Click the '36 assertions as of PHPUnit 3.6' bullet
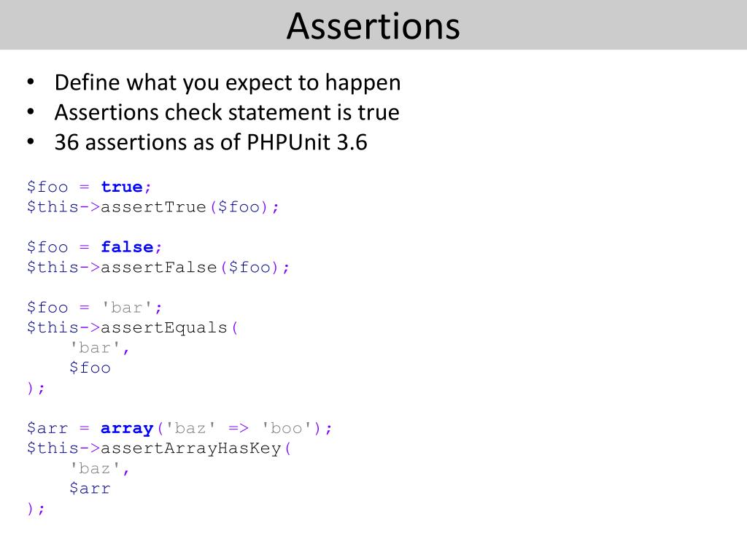 click(x=211, y=142)
